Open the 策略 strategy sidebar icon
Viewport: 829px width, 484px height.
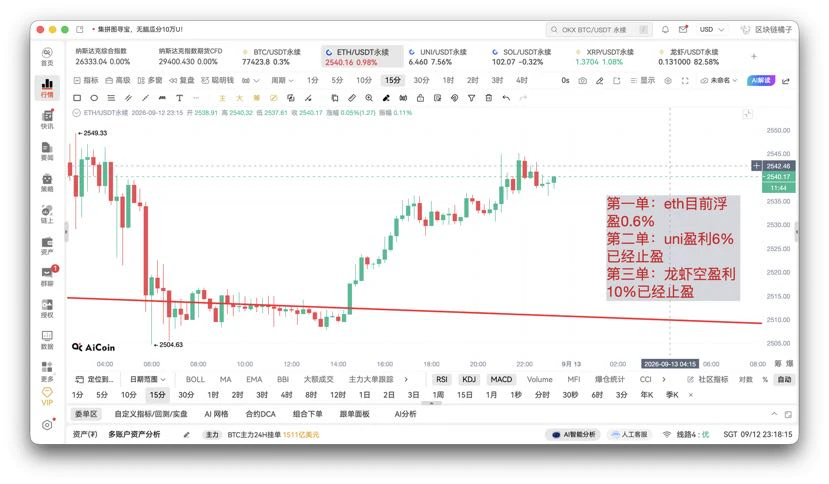(47, 182)
